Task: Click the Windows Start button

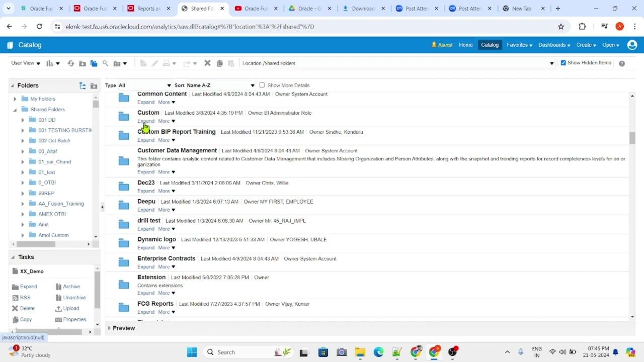Action: pyautogui.click(x=192, y=352)
